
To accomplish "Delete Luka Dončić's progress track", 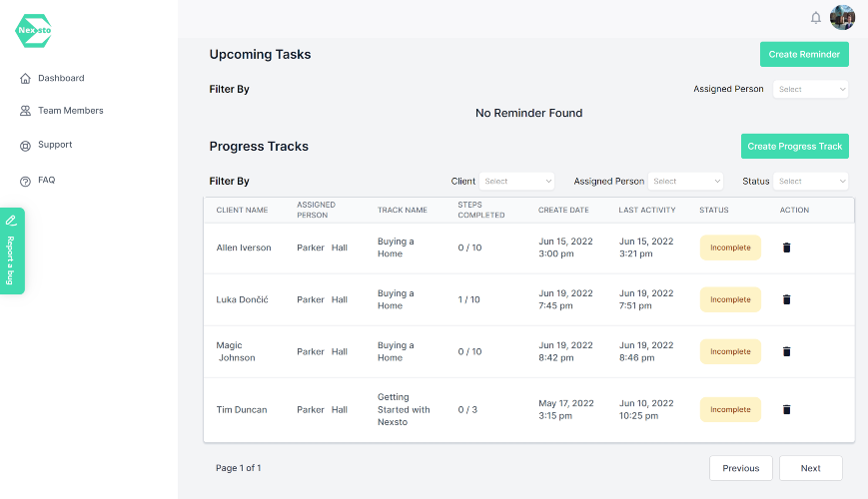I will click(x=786, y=299).
